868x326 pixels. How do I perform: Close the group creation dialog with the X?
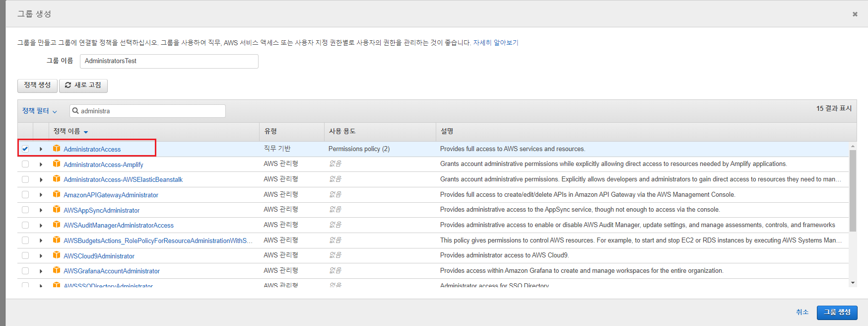coord(855,14)
